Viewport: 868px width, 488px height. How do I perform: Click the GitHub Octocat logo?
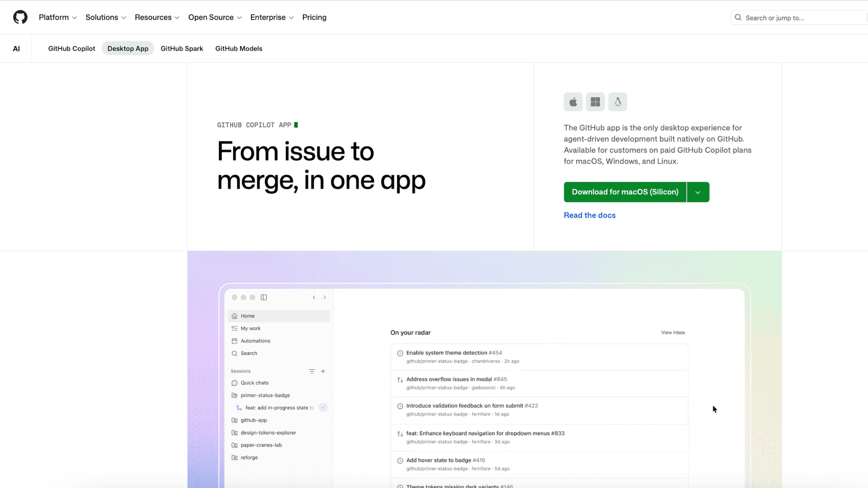point(20,17)
